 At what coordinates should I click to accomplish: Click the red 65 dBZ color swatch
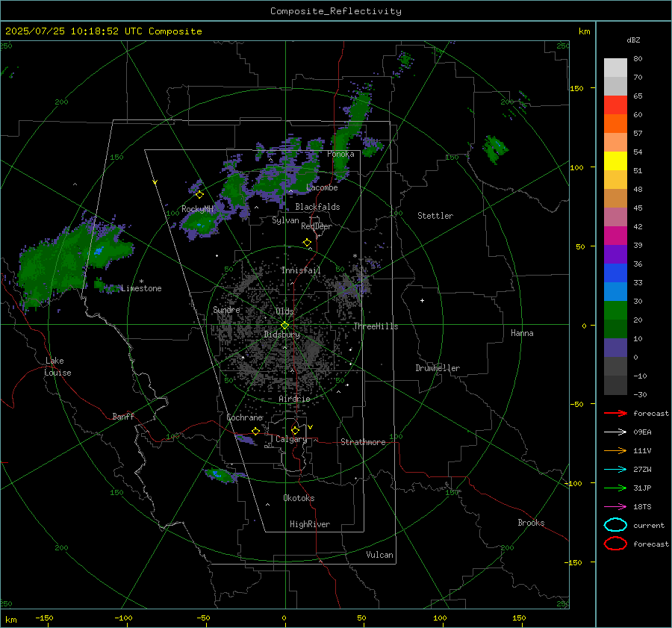coord(615,105)
